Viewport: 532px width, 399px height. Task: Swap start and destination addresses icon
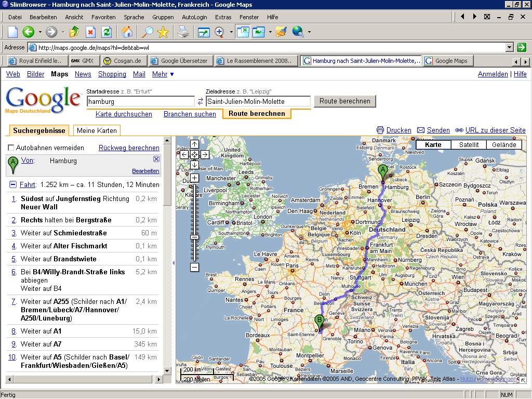click(x=200, y=101)
